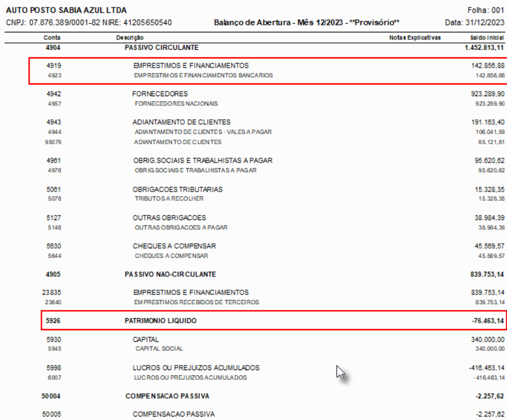Select ADIANTAMENTO DE CLIENTES - VALES A PAGAR
507x420 pixels.
(203, 132)
